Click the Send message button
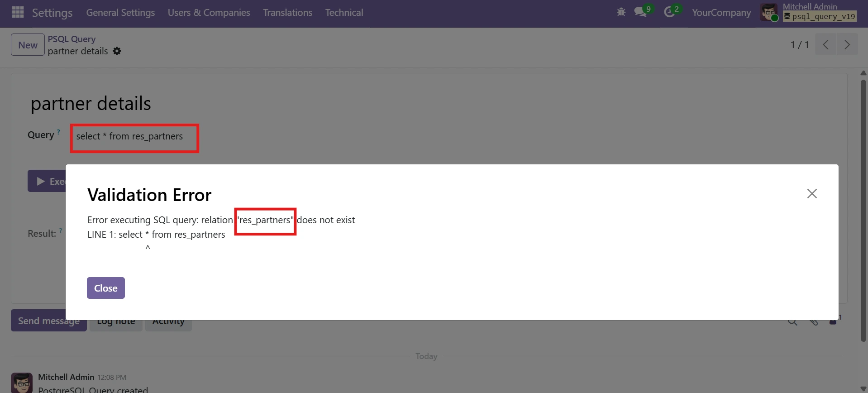 pyautogui.click(x=49, y=321)
